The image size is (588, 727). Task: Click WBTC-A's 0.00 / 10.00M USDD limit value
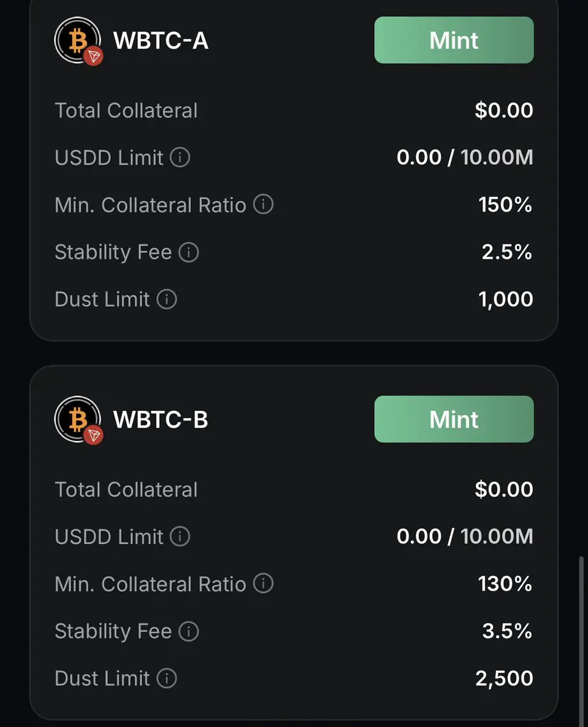tap(464, 158)
